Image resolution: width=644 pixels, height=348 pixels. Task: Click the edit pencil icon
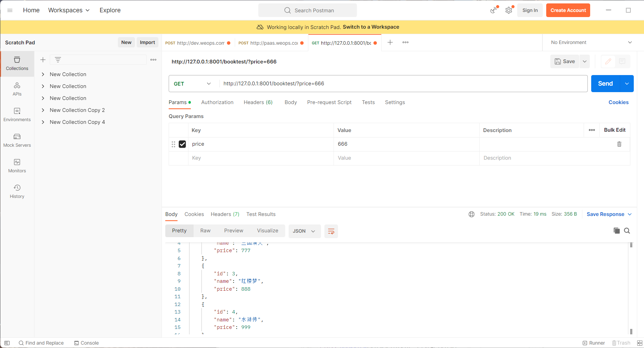point(608,61)
